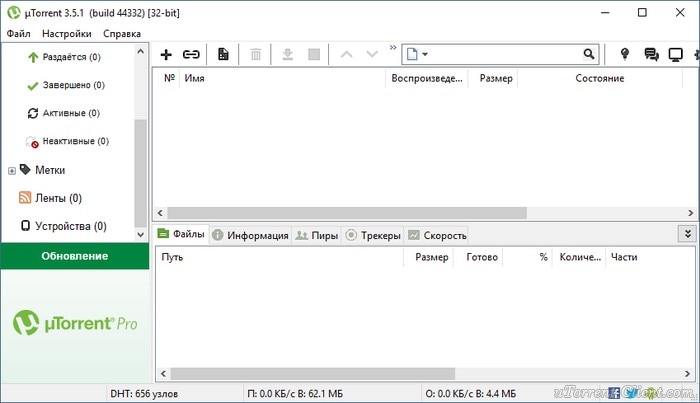Click the Remove Torrent trash icon
The width and height of the screenshot is (700, 403).
tap(256, 54)
